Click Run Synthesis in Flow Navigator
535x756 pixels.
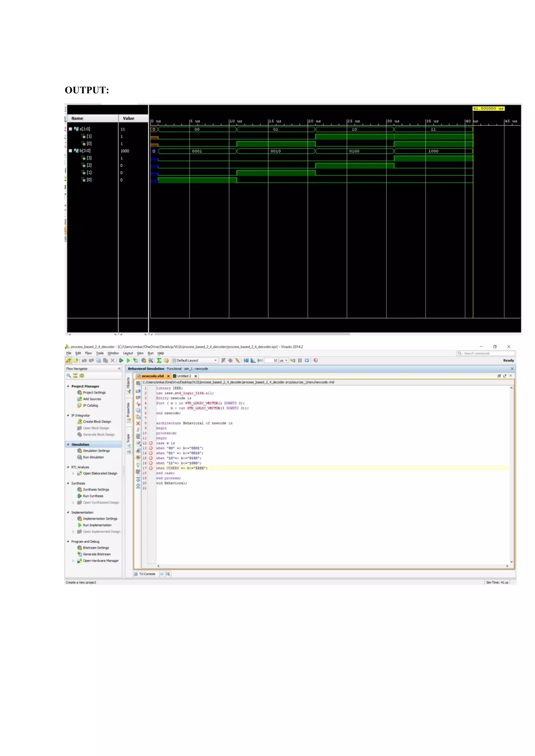point(93,496)
